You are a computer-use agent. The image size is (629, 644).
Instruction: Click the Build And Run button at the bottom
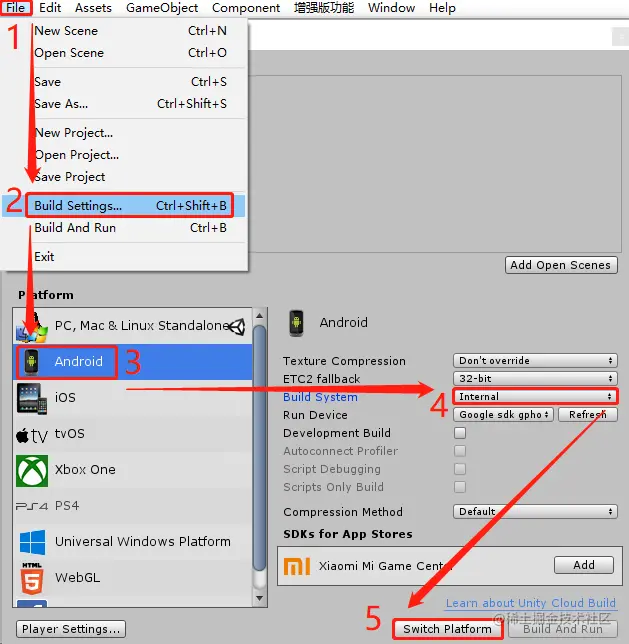(x=563, y=629)
